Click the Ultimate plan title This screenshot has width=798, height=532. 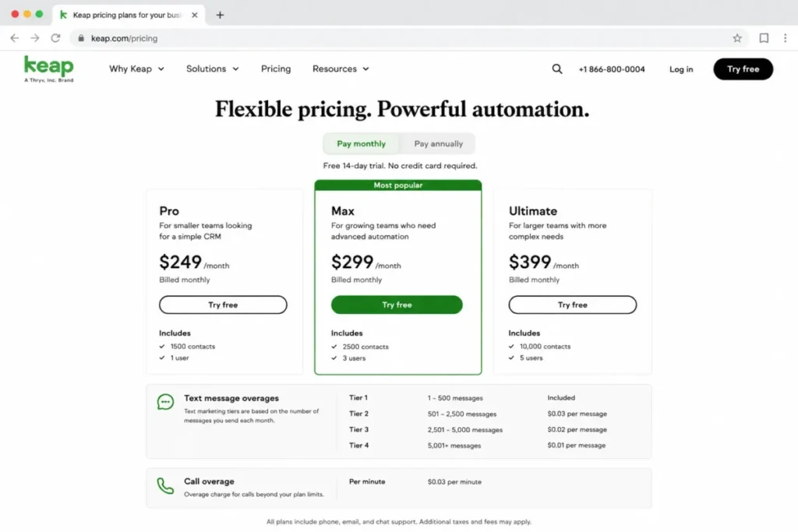tap(533, 210)
